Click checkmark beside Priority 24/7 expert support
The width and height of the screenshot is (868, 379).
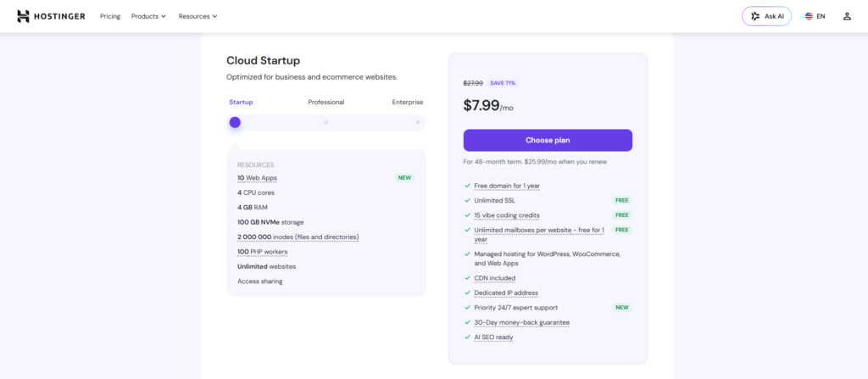tap(468, 308)
